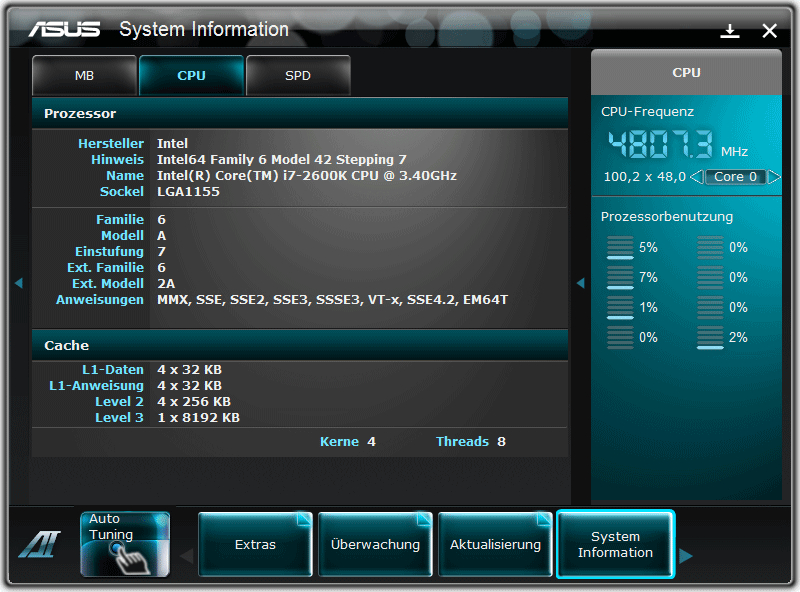The width and height of the screenshot is (800, 592).
Task: Click the Hersteller label
Action: (x=111, y=143)
